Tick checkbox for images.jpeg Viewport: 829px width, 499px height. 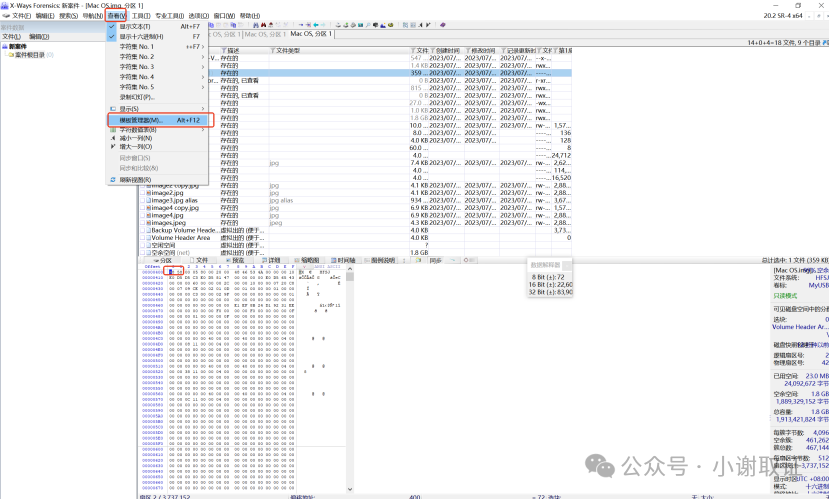point(143,223)
